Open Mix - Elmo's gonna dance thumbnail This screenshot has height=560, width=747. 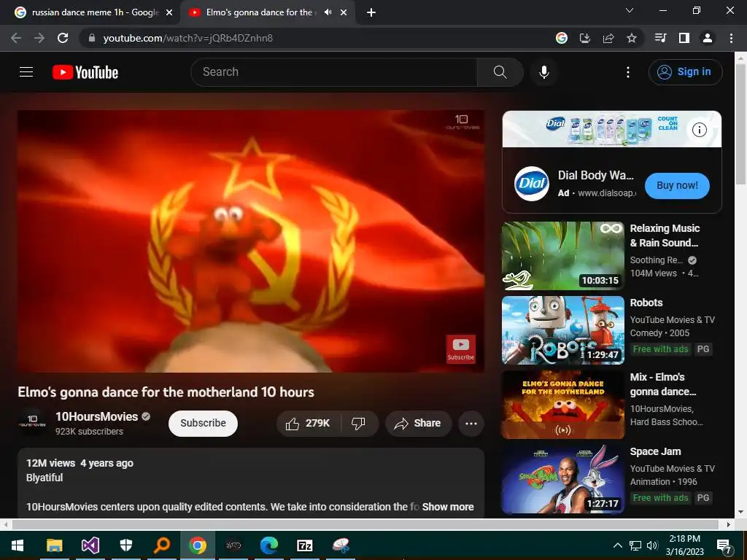(562, 405)
